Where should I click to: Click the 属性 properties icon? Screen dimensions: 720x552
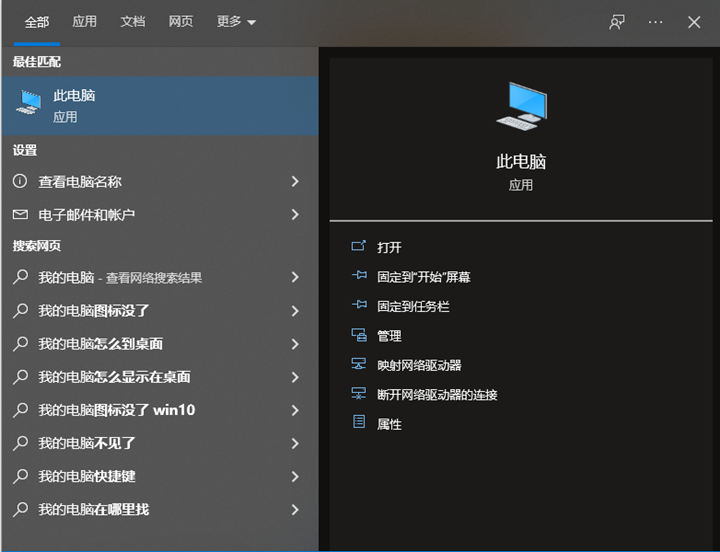[x=359, y=422]
